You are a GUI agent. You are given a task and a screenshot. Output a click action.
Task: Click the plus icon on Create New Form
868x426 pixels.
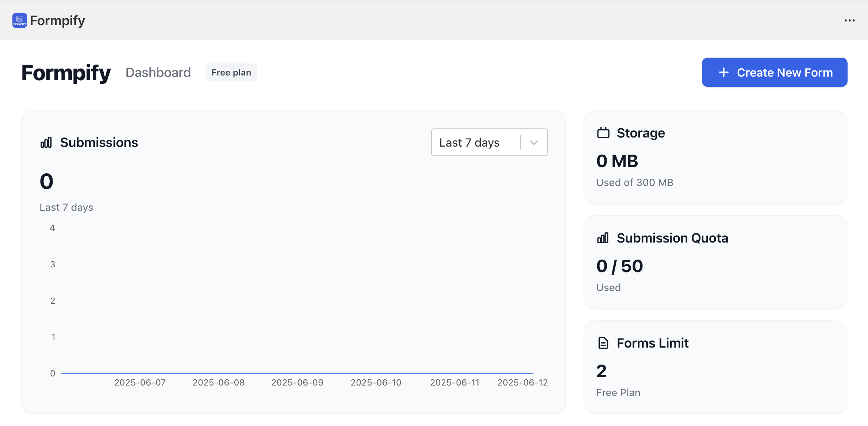pyautogui.click(x=723, y=73)
